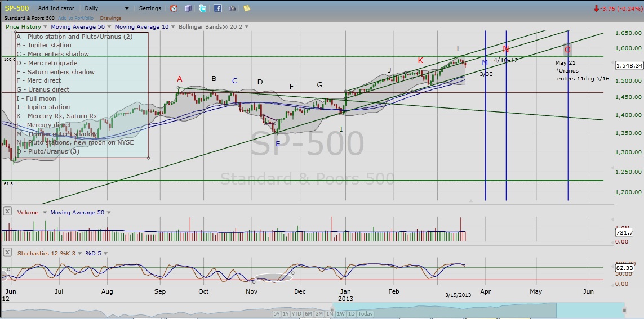Click the Add to Portfolio link
Screen dimensions: 644x319
coord(75,18)
